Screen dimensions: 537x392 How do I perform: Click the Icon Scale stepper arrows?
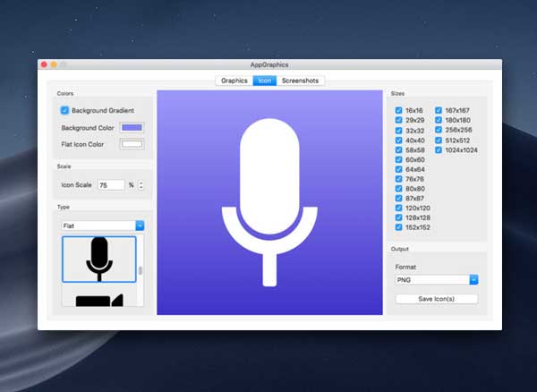[x=141, y=185]
